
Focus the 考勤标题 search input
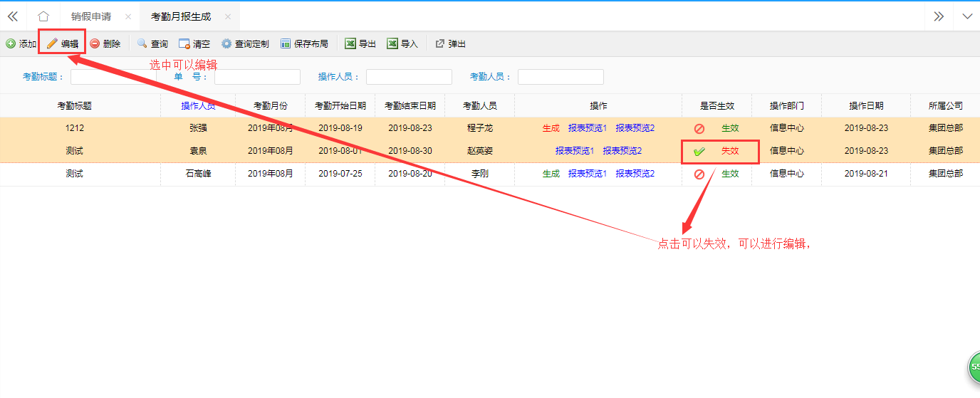113,77
